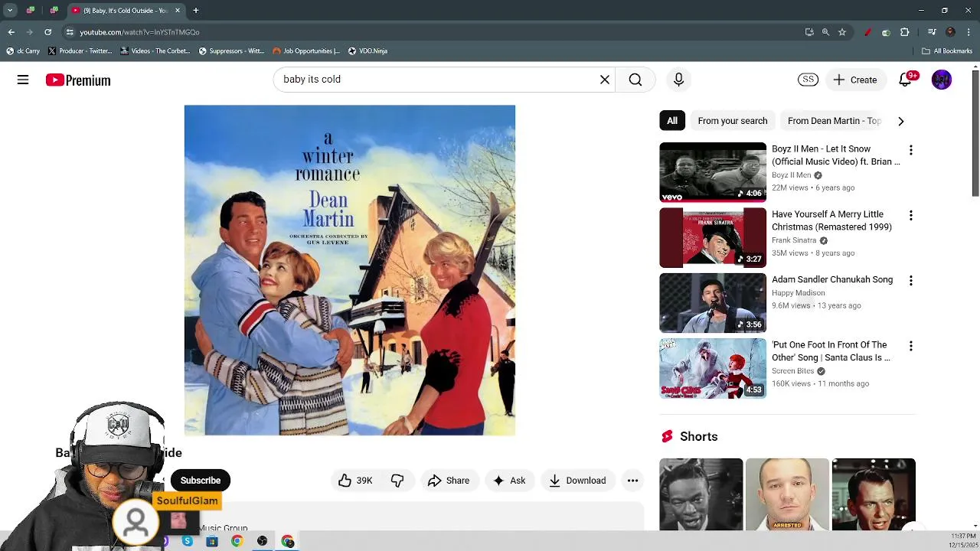Click the 39K like count
Viewport: 980px width, 551px height.
[x=364, y=481]
